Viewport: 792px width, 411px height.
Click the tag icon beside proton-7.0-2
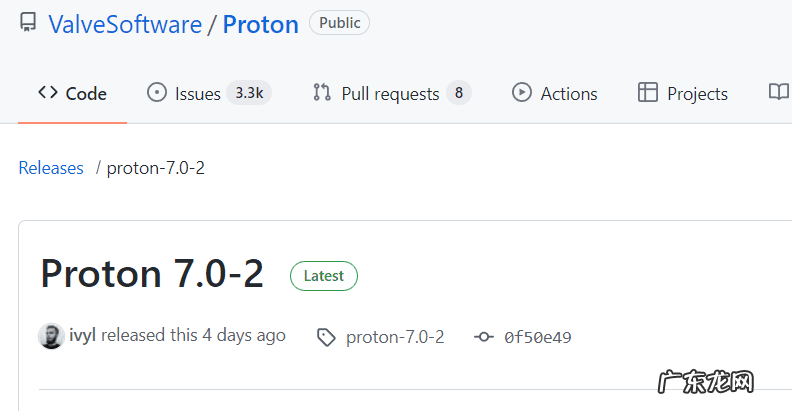tap(326, 337)
